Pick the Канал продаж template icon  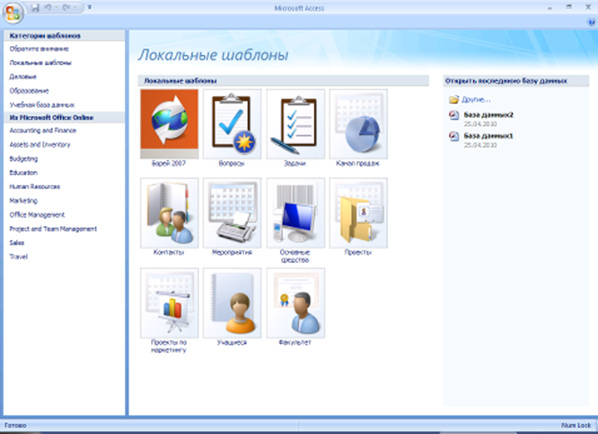pyautogui.click(x=358, y=124)
